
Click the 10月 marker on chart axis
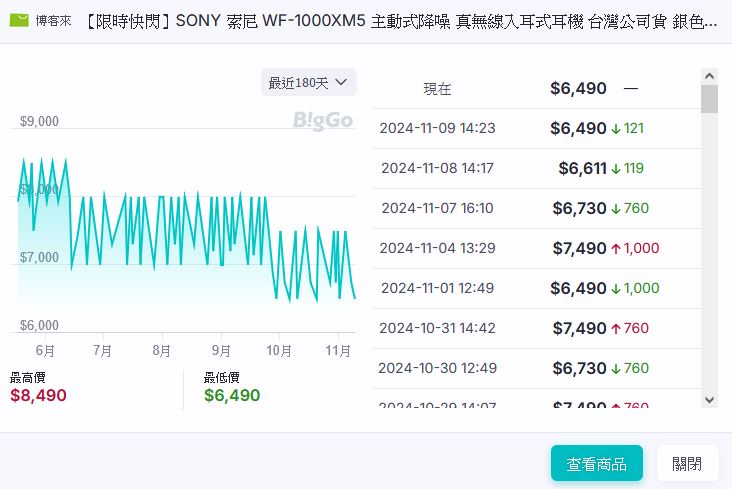pyautogui.click(x=279, y=351)
